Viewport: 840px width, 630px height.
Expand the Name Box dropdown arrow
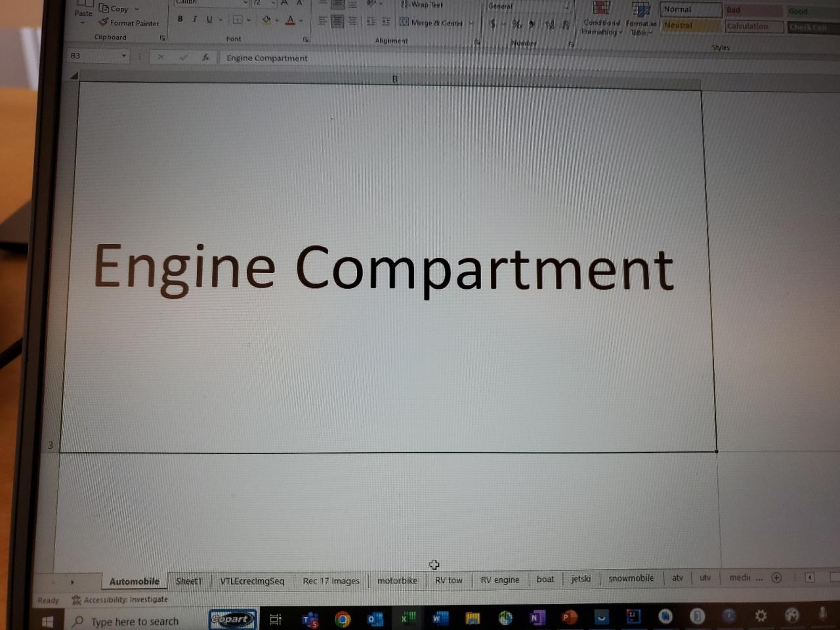click(123, 56)
